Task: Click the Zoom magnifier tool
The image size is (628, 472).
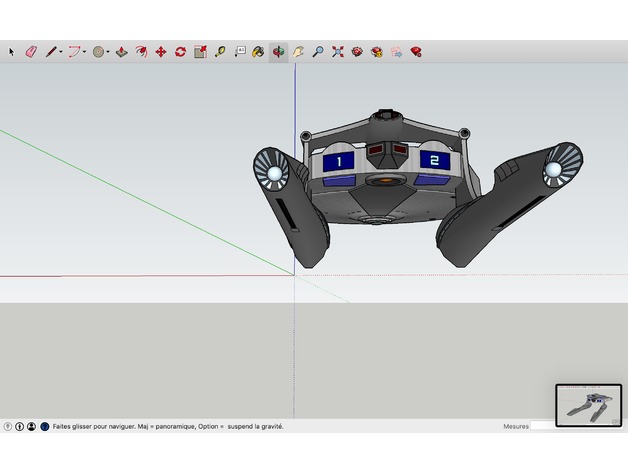Action: click(318, 51)
